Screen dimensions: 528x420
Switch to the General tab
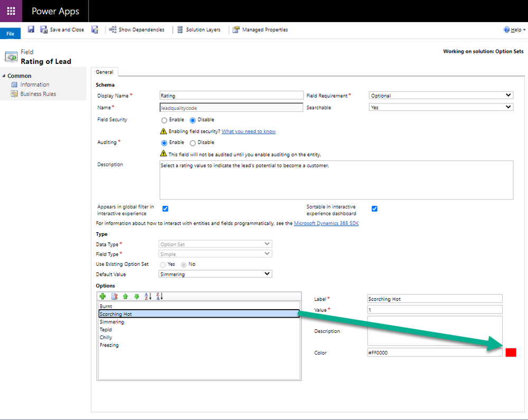pyautogui.click(x=105, y=72)
